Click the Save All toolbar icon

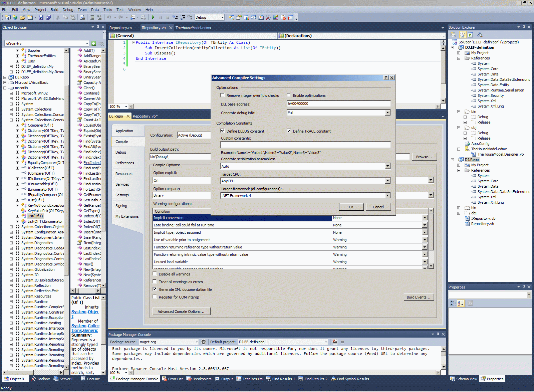pyautogui.click(x=48, y=17)
